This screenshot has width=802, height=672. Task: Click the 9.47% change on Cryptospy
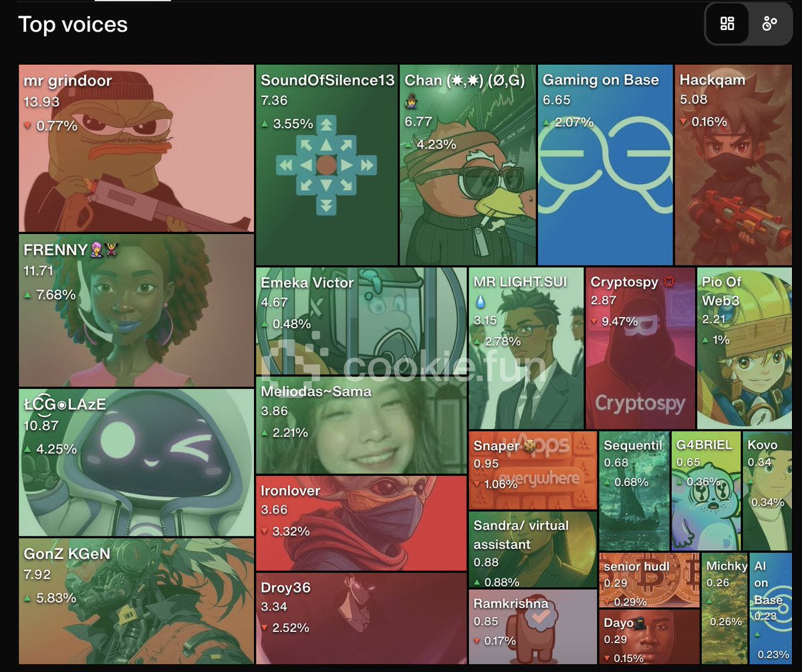[620, 322]
